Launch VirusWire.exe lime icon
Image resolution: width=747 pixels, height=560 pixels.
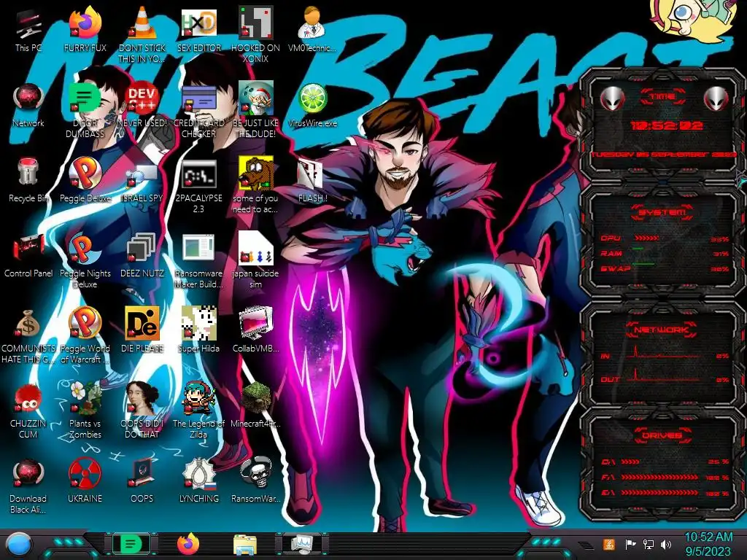coord(312,106)
